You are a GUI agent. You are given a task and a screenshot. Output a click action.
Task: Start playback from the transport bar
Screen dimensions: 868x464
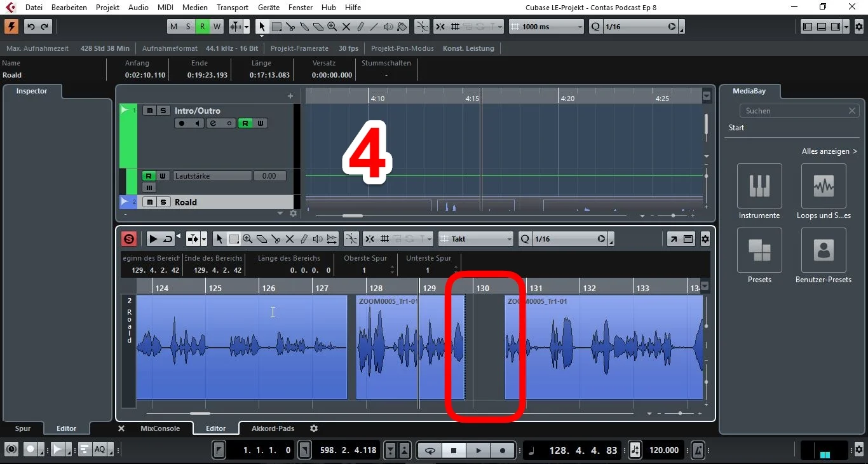[478, 451]
